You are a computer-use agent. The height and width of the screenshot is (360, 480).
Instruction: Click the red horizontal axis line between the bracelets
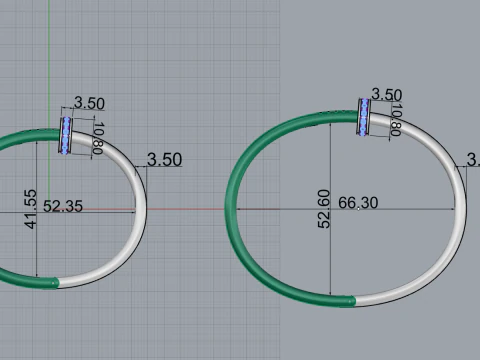185,209
